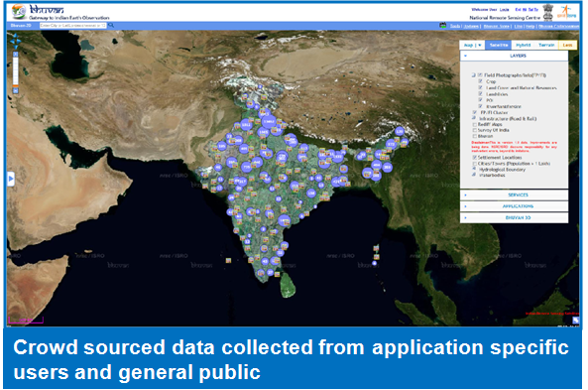Click the magnifier search icon
Image resolution: width=588 pixels, height=390 pixels.
pos(111,25)
